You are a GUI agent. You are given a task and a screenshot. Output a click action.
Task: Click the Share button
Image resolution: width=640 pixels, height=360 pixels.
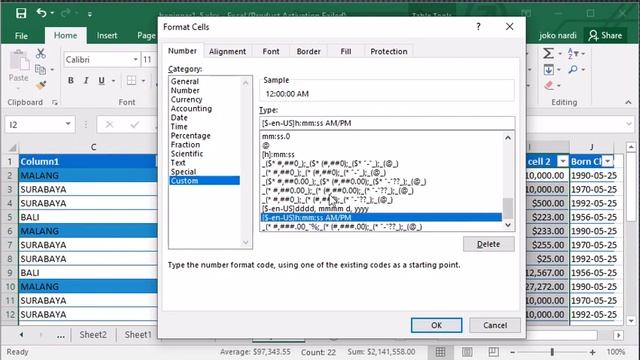point(605,36)
